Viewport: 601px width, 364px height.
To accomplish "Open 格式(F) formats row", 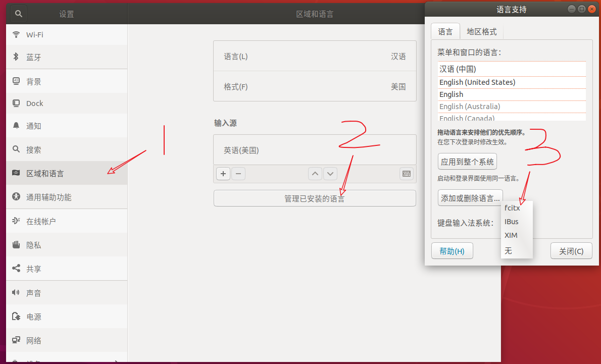I will (x=315, y=87).
